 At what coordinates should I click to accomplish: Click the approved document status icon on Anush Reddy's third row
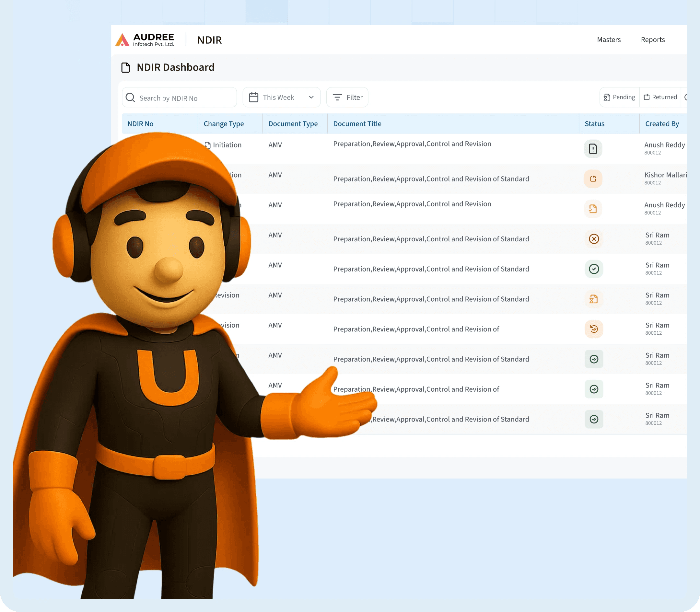pyautogui.click(x=593, y=209)
